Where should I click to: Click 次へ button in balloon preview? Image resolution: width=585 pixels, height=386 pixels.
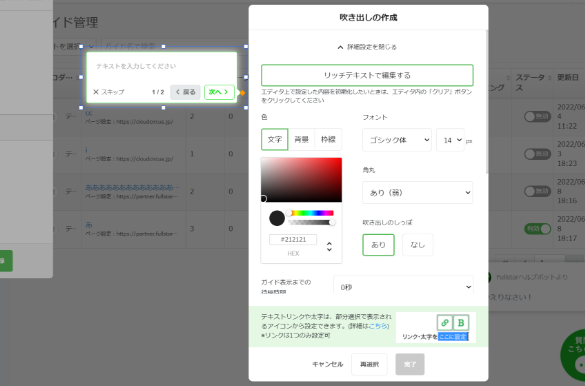[x=219, y=92]
